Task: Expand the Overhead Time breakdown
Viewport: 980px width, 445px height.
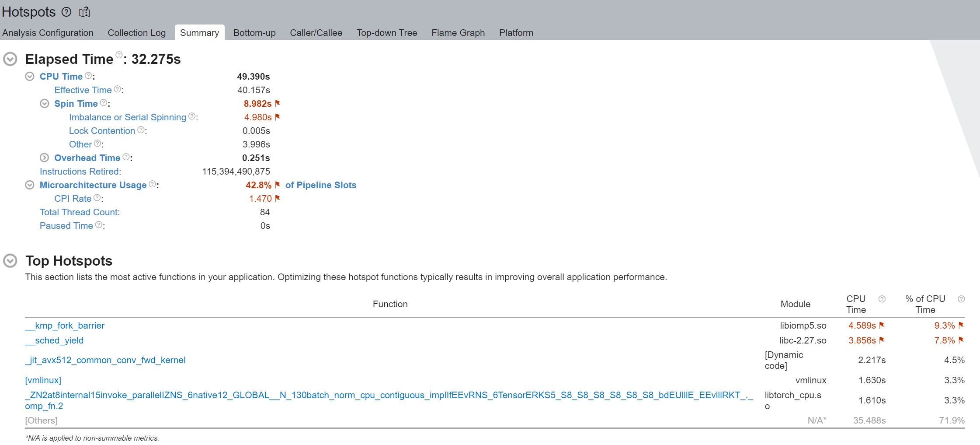Action: (44, 158)
